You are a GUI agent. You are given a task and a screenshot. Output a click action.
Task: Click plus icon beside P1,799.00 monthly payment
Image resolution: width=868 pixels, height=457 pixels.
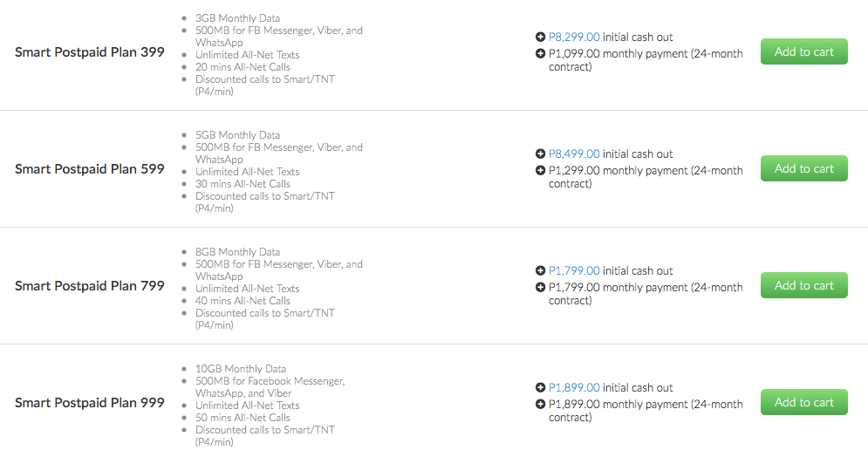(x=541, y=288)
